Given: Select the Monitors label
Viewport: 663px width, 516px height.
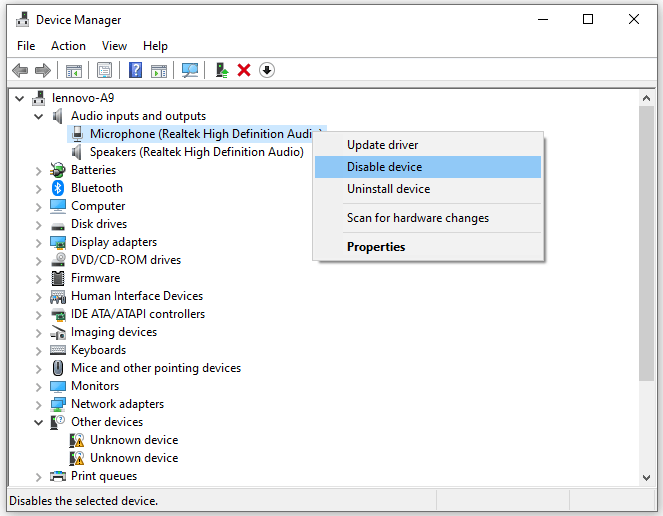Looking at the screenshot, I should click(x=95, y=386).
